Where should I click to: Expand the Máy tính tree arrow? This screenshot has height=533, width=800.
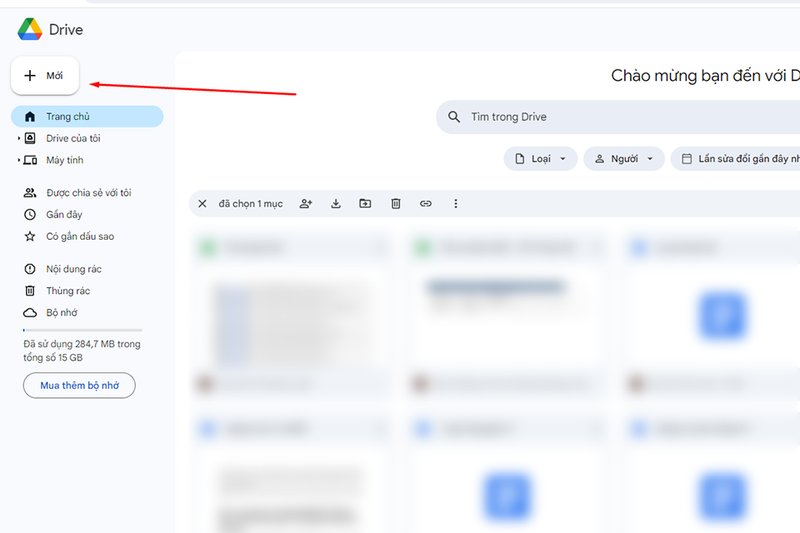[19, 160]
